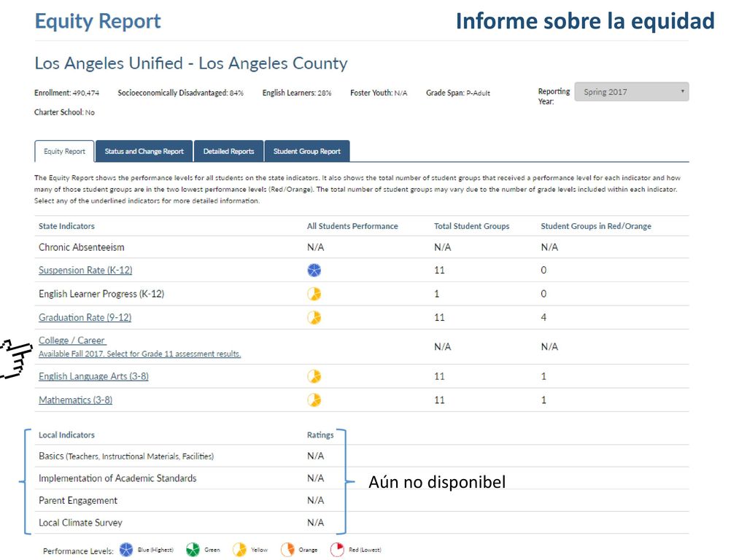Image resolution: width=747 pixels, height=560 pixels.
Task: Open the Suspension Rate (K-12) link
Action: [x=85, y=270]
